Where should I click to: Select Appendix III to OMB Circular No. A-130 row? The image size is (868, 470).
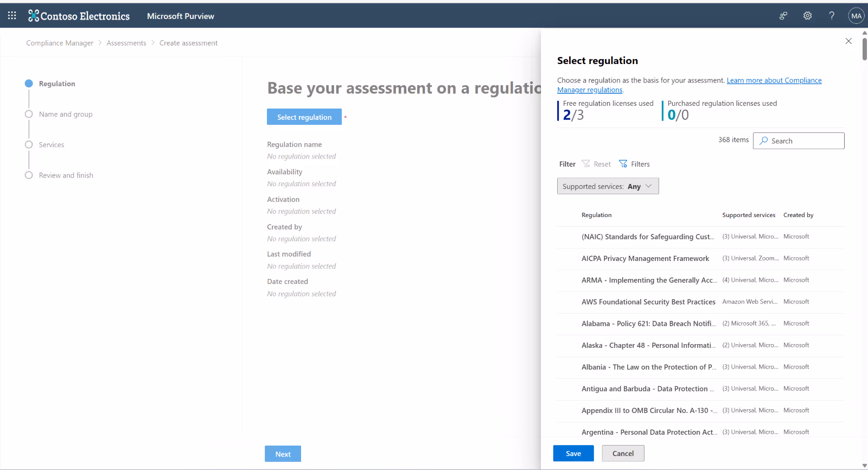(x=700, y=410)
